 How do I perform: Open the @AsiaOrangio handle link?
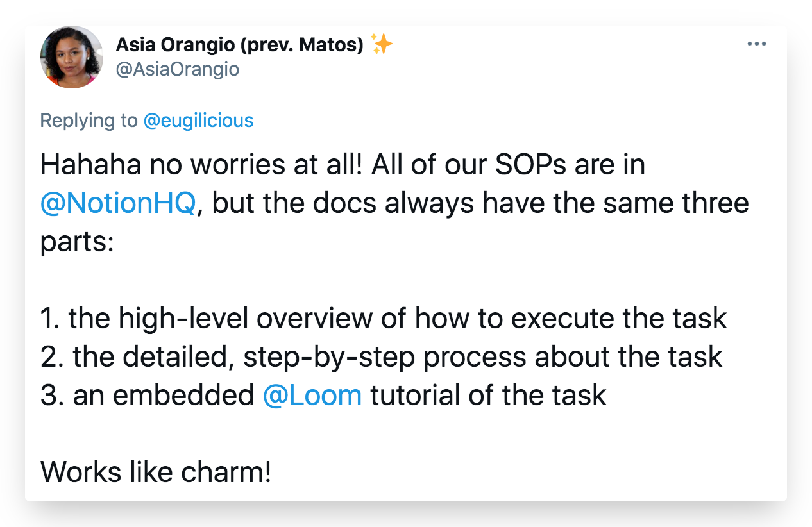177,69
